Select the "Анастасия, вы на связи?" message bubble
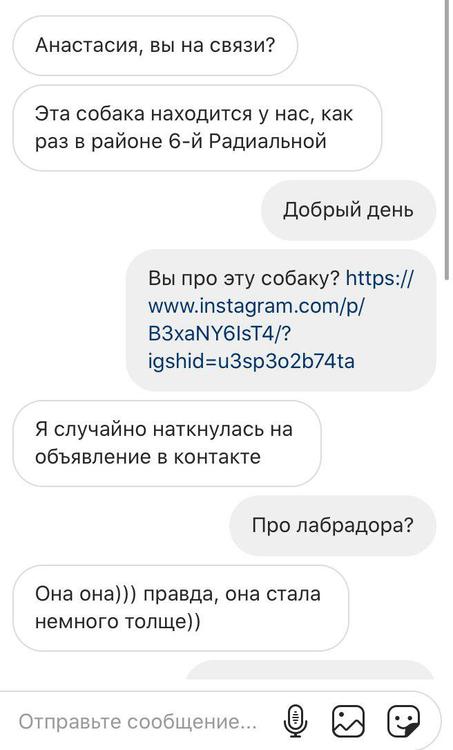 [155, 45]
